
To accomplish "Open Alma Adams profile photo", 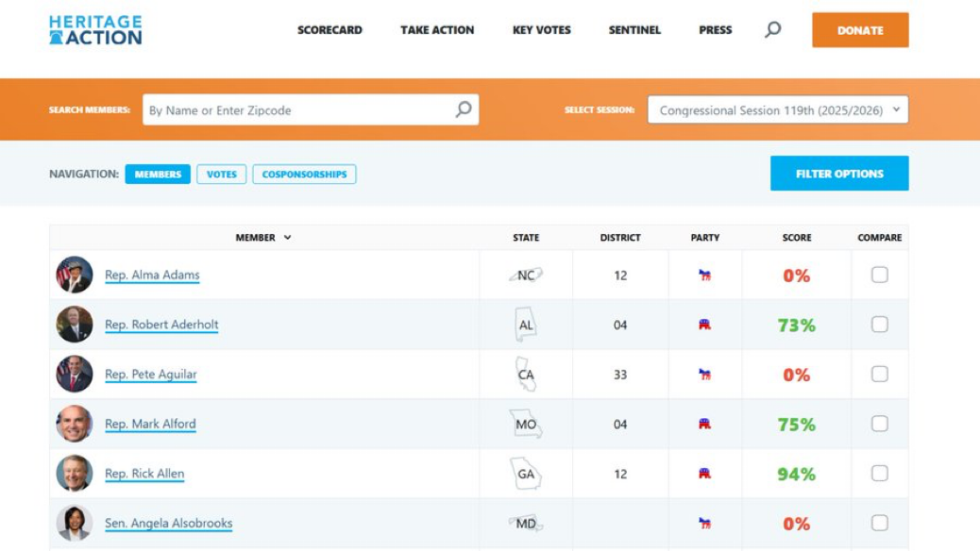I will tap(75, 275).
